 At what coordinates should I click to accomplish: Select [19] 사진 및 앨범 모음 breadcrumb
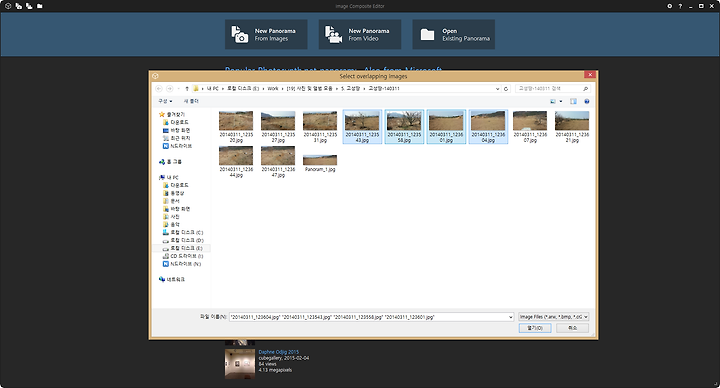pyautogui.click(x=309, y=89)
